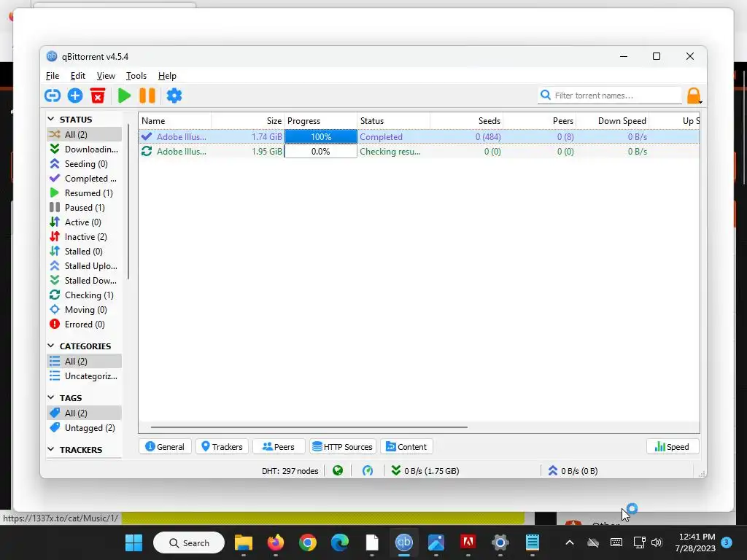Select the Untagged (2) tag filter
This screenshot has height=560, width=747.
pyautogui.click(x=85, y=428)
